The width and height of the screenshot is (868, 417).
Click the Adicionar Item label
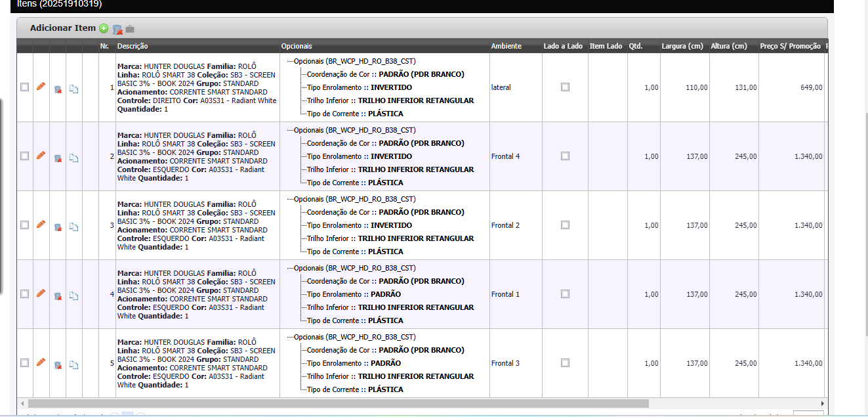click(63, 28)
